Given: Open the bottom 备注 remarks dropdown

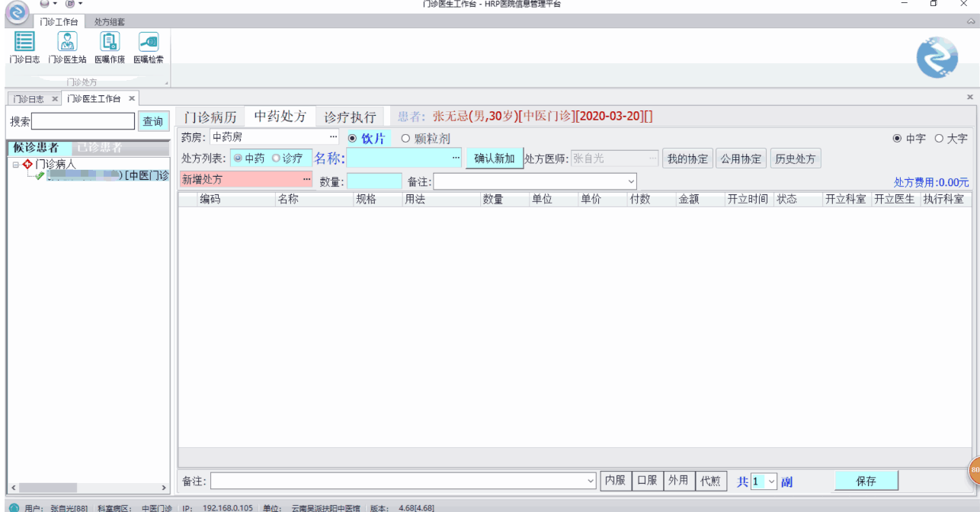Looking at the screenshot, I should coord(591,482).
